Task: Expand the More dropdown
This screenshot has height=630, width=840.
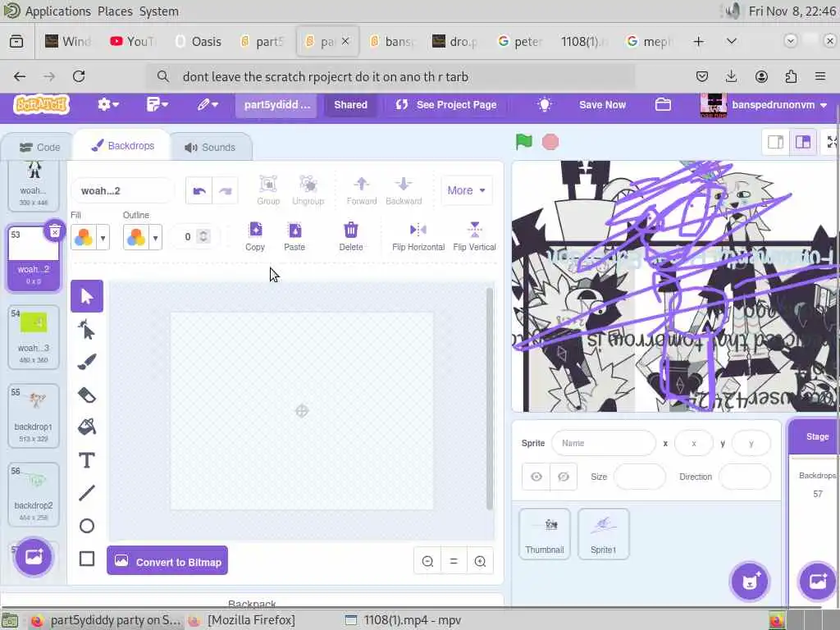Action: pos(466,190)
